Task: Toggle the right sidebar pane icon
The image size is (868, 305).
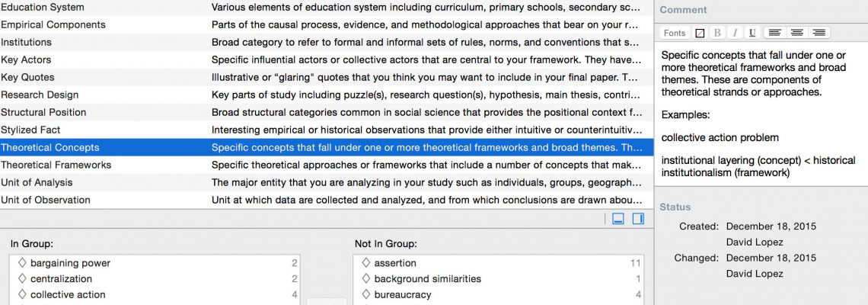Action: click(x=638, y=219)
